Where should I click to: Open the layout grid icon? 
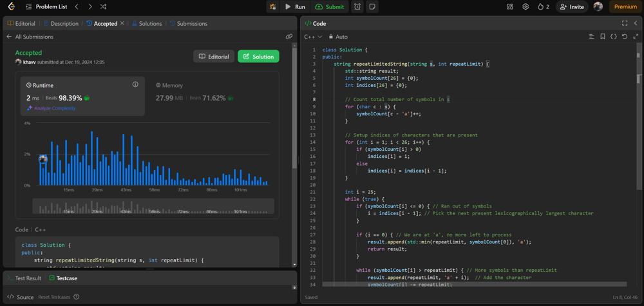click(x=509, y=7)
